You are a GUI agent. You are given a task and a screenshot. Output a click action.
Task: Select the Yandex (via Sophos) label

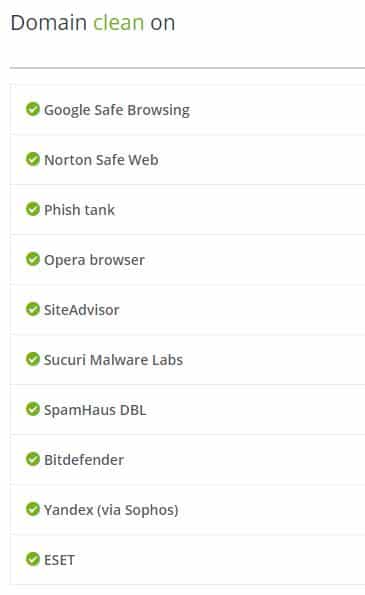[x=111, y=510]
